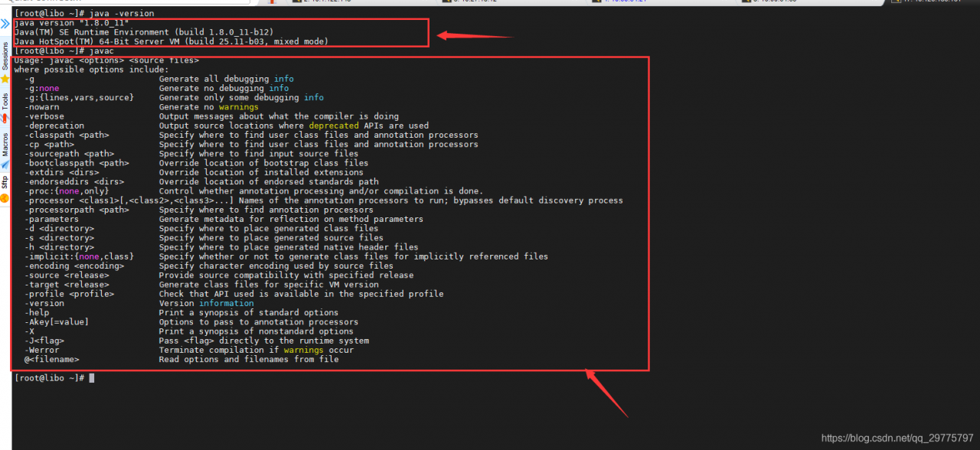This screenshot has width=980, height=450.
Task: Click the '-sourcepath <path>' option
Action: (69, 154)
